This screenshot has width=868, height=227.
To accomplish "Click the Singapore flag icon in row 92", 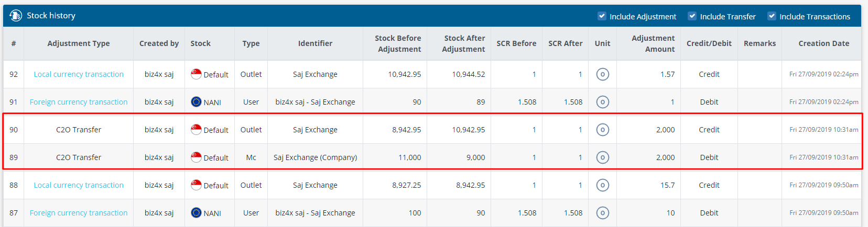I will pyautogui.click(x=196, y=74).
